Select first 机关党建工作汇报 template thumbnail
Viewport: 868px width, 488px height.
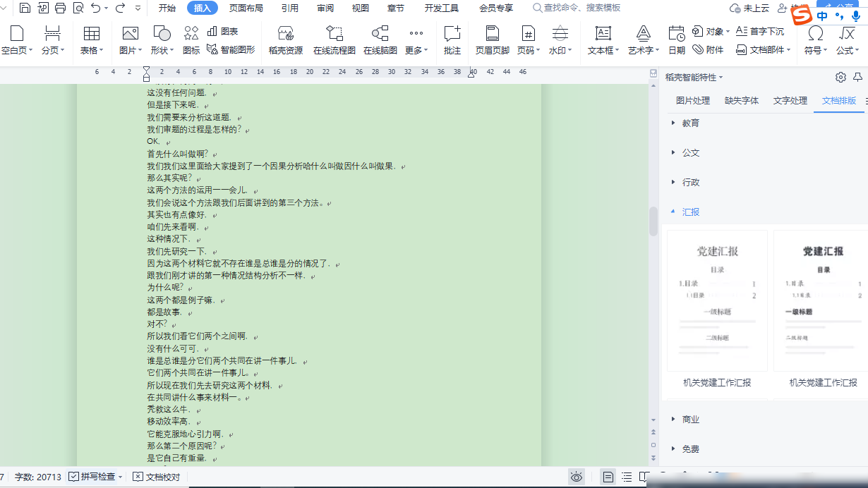coord(717,300)
